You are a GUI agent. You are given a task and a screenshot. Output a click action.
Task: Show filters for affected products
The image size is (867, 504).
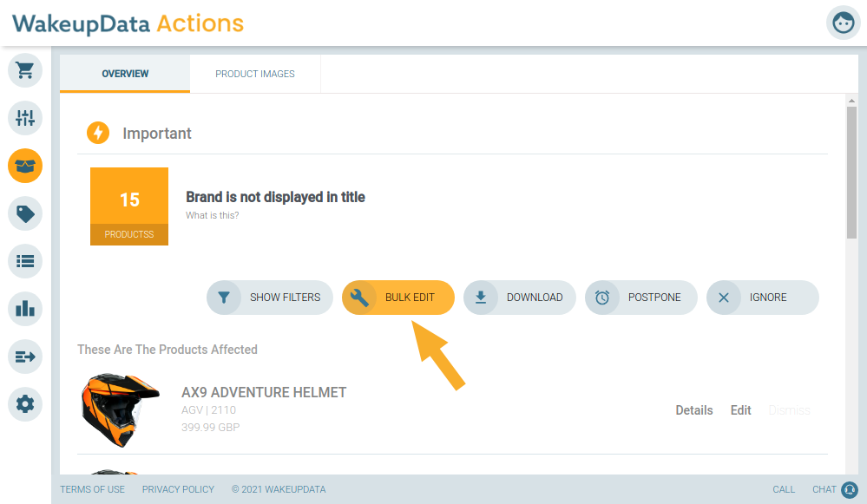(x=270, y=298)
